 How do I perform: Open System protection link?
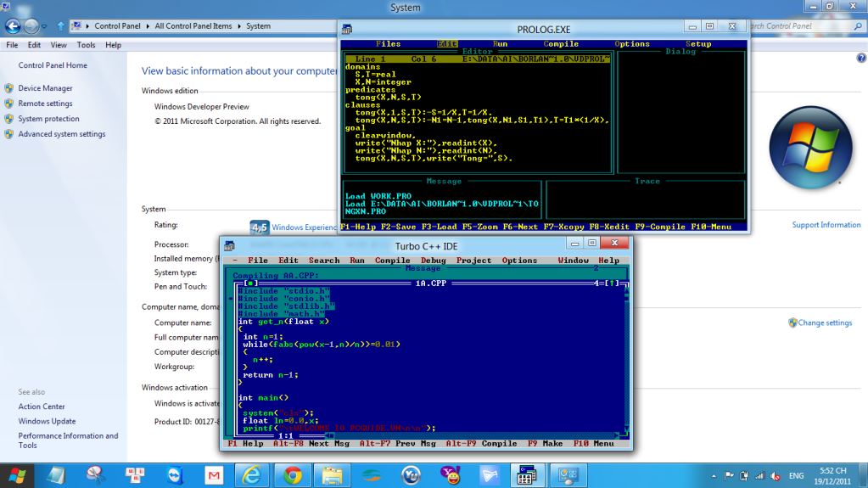click(48, 119)
